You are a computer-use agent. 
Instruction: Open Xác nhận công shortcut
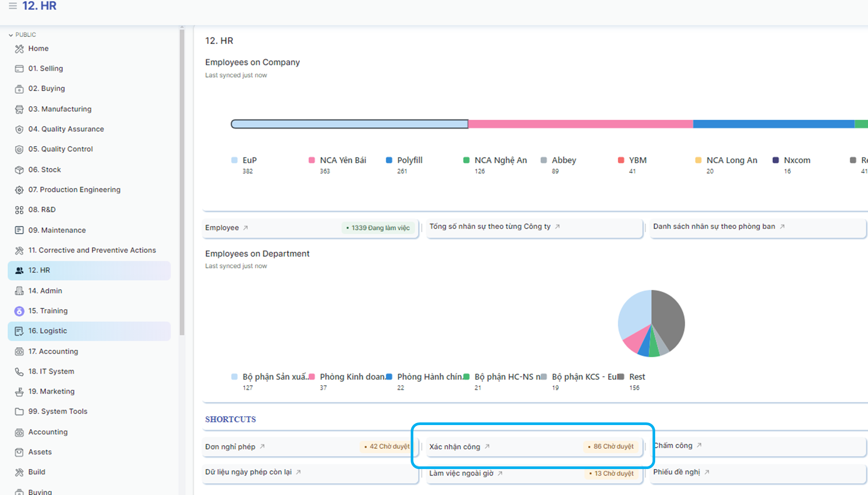click(455, 447)
